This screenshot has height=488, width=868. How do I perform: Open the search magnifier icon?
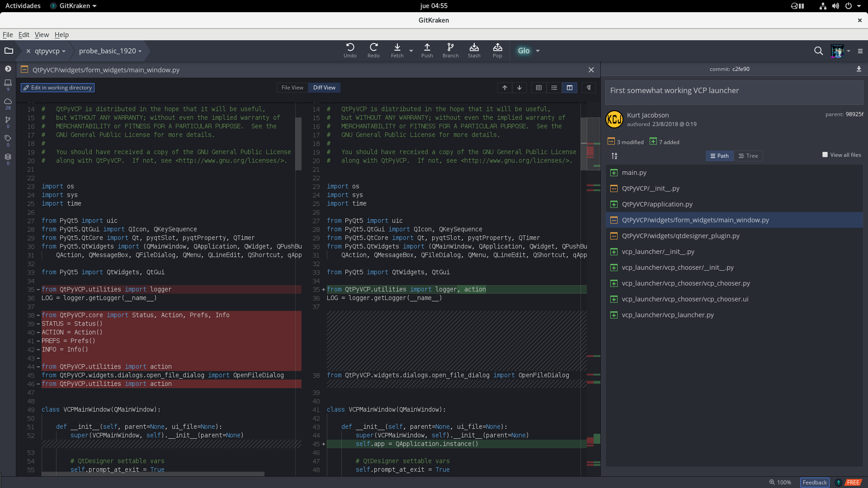pos(818,51)
